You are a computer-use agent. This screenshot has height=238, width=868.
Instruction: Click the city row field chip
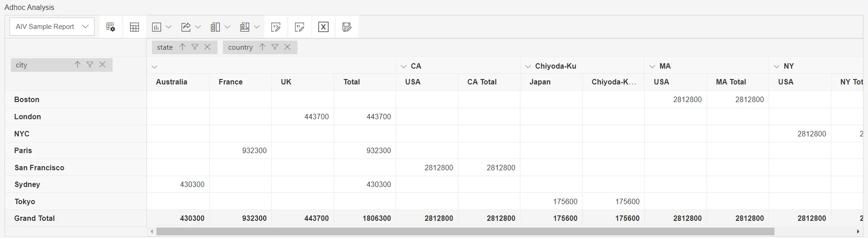coord(61,65)
